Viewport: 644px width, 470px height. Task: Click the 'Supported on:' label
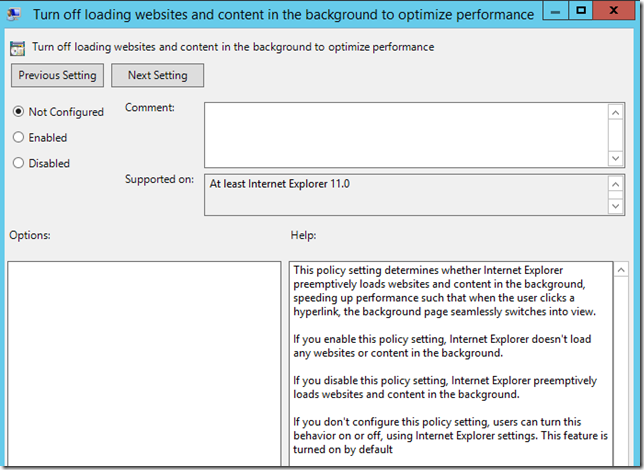click(x=159, y=179)
